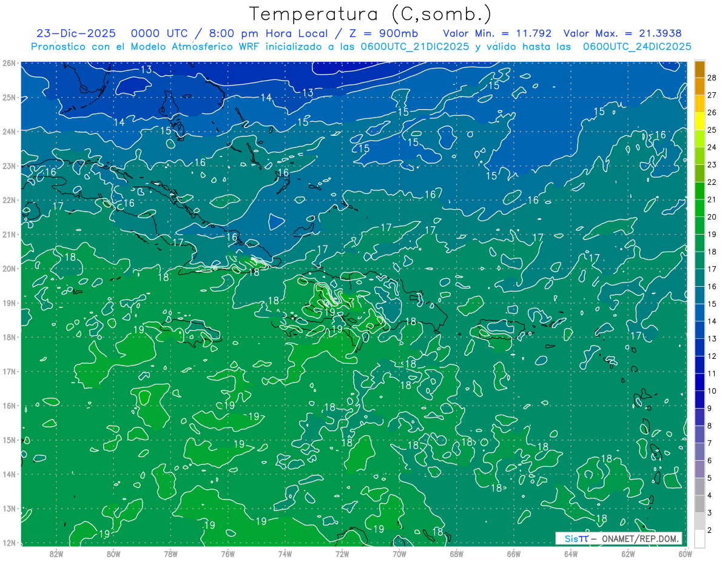Screen dimensions: 728x562
Task: Click color bar segment between 27 and 28
Action: 700,86
